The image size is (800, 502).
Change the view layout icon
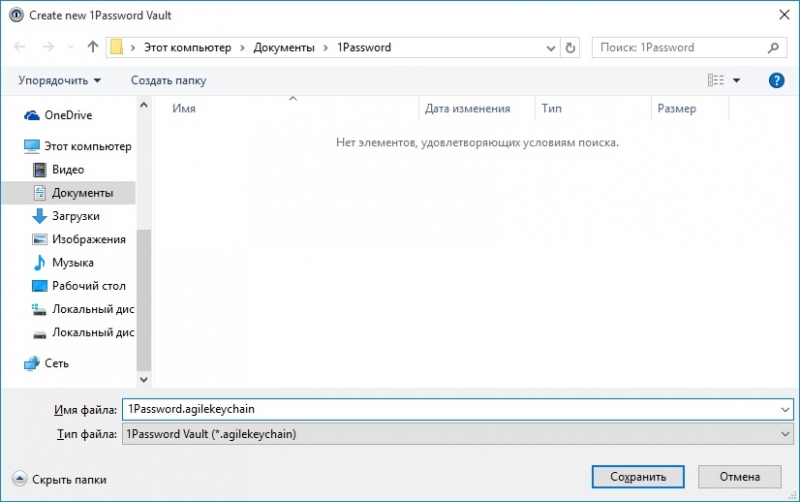click(715, 80)
